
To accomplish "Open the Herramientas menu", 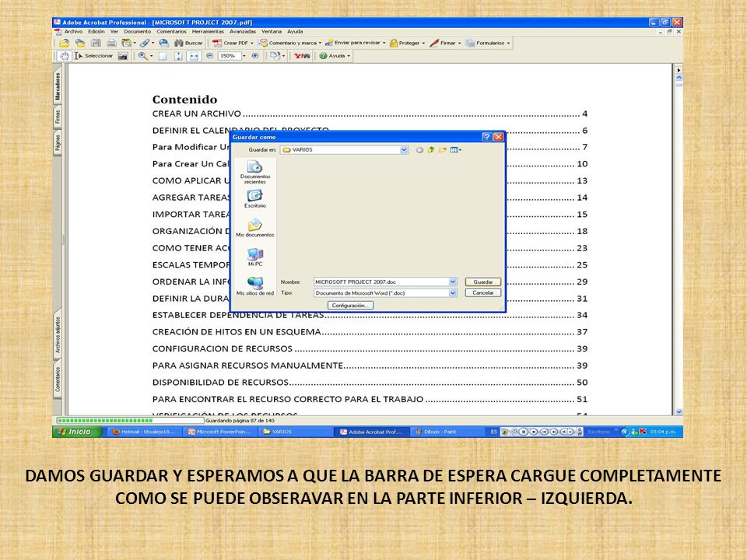I will pos(208,31).
